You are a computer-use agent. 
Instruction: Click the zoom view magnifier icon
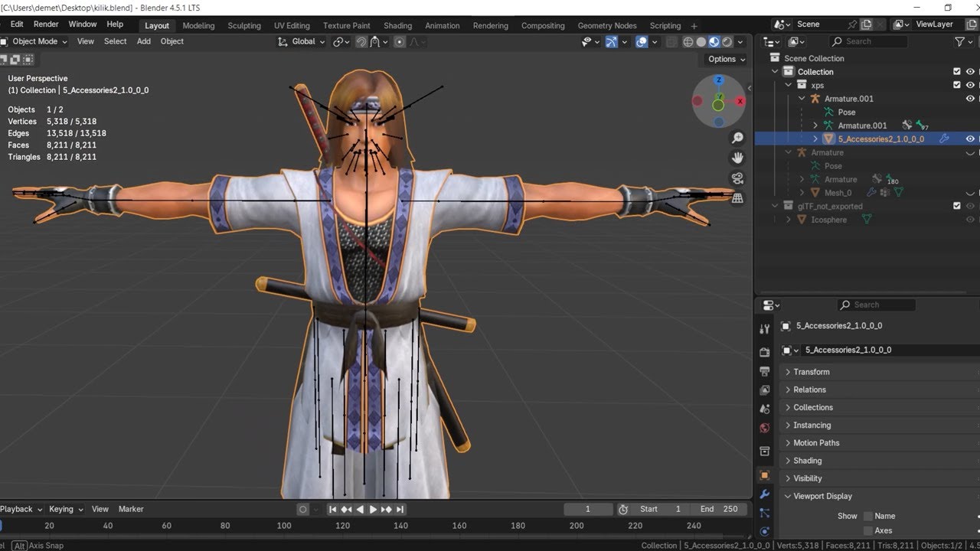(x=737, y=138)
